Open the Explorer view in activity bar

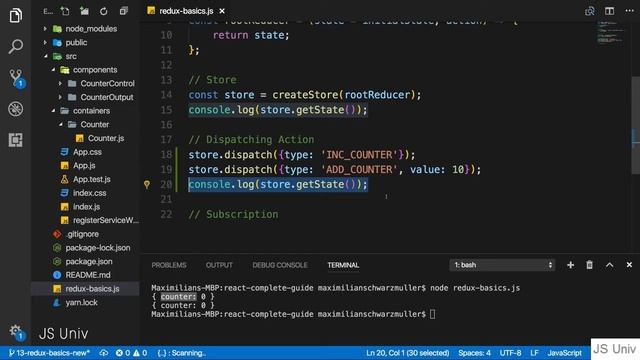pos(16,16)
